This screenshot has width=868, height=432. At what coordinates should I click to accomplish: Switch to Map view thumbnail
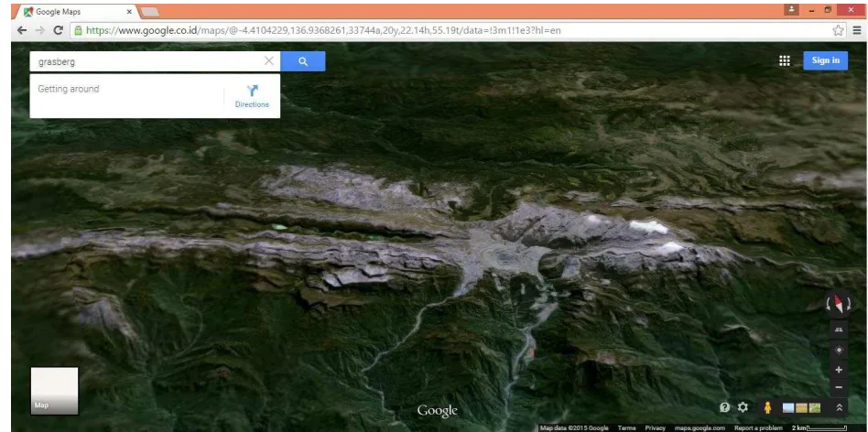(54, 391)
